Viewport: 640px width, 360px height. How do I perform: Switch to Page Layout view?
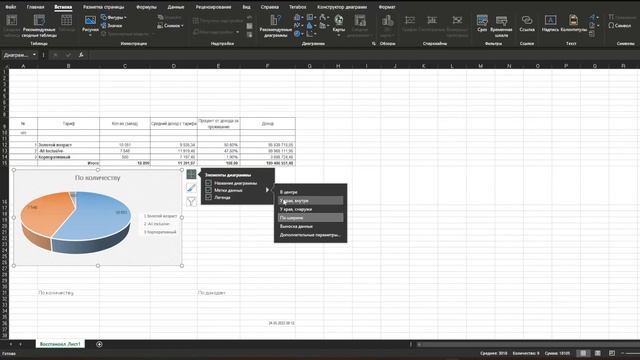[598, 353]
